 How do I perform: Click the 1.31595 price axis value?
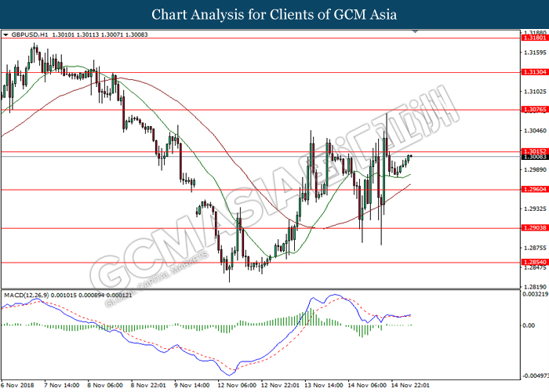tap(535, 53)
